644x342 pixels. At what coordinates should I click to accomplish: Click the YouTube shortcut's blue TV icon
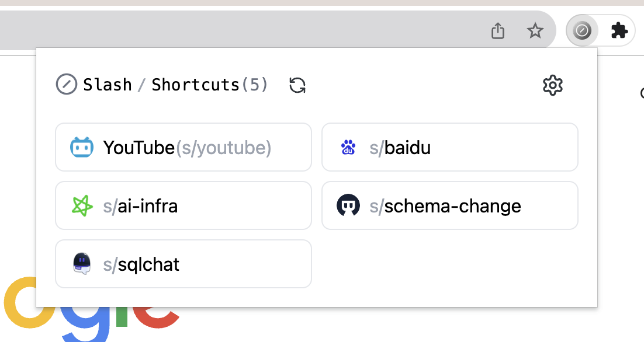tap(82, 148)
